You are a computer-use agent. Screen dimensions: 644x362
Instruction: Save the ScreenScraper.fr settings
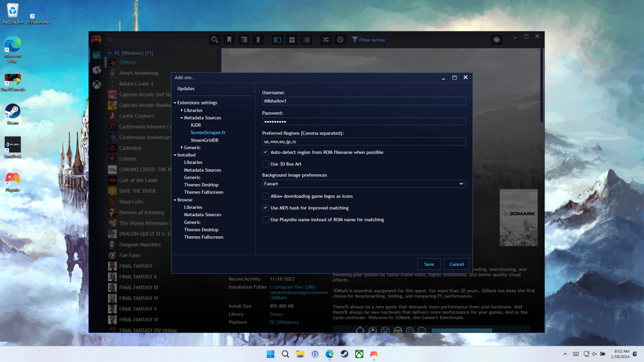coord(429,264)
